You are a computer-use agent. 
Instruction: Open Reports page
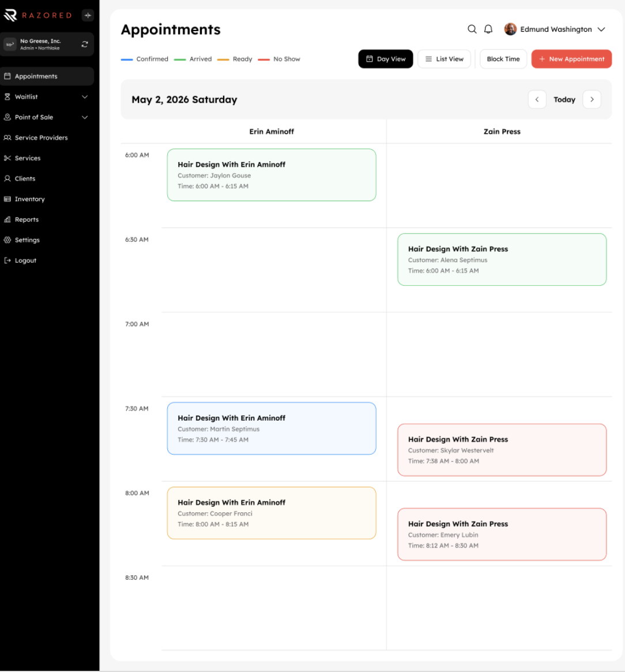tap(27, 220)
